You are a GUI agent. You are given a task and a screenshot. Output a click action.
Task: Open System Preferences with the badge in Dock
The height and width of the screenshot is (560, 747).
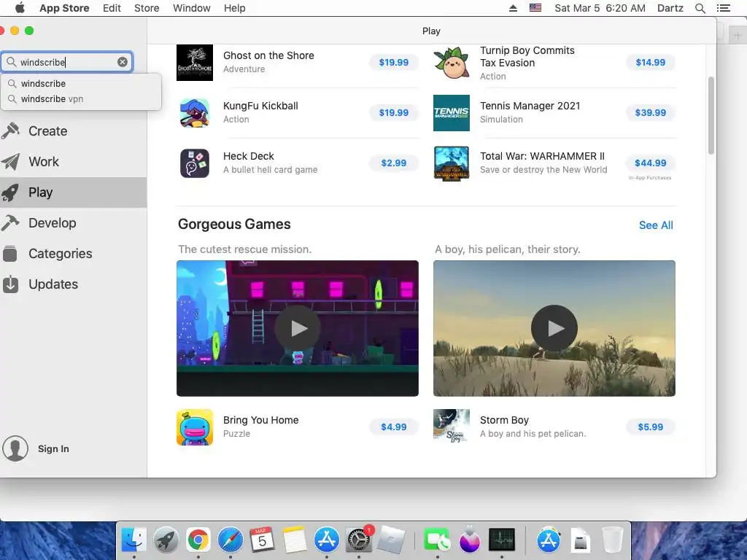[359, 540]
